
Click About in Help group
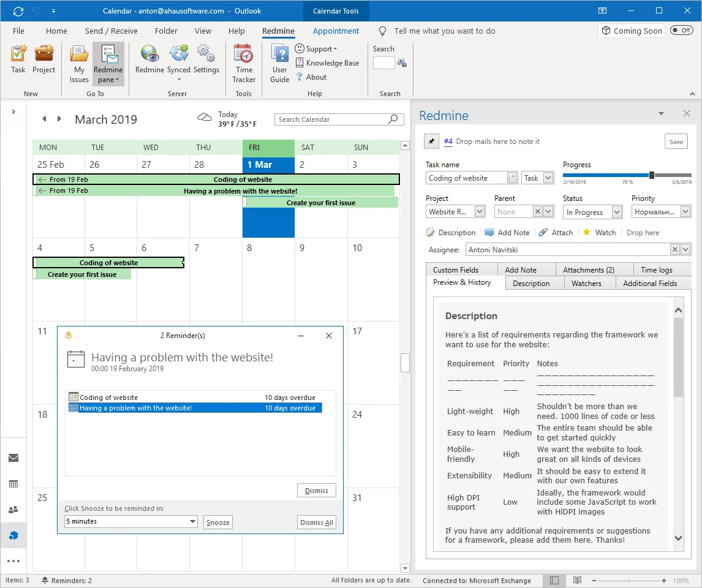point(311,77)
